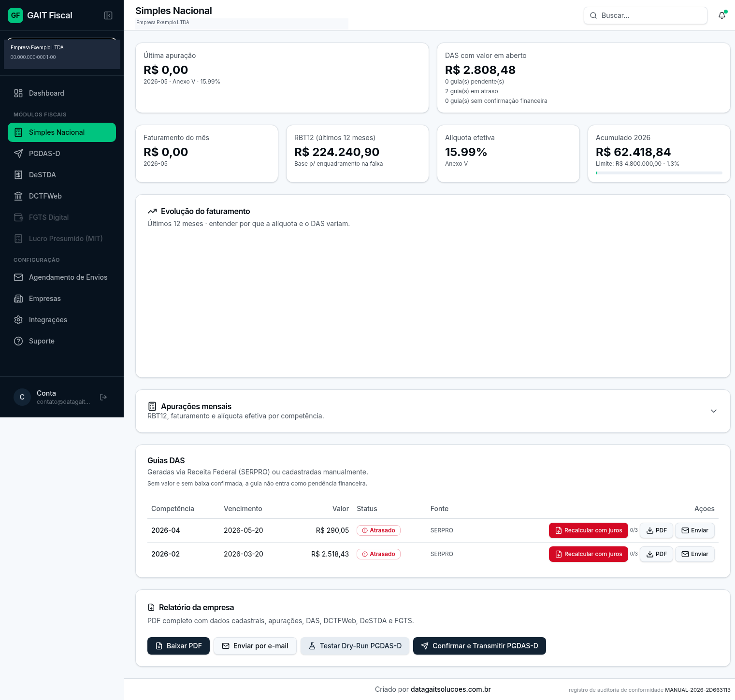Image resolution: width=735 pixels, height=700 pixels.
Task: Click the DeSTDA receipt icon
Action: [18, 175]
